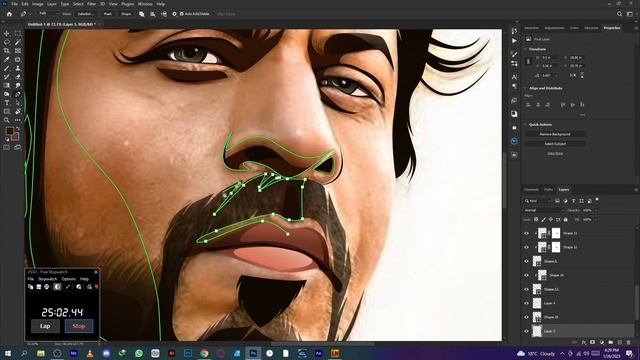The width and height of the screenshot is (640, 360).
Task: Click Selection... button in options bar
Action: 85,14
